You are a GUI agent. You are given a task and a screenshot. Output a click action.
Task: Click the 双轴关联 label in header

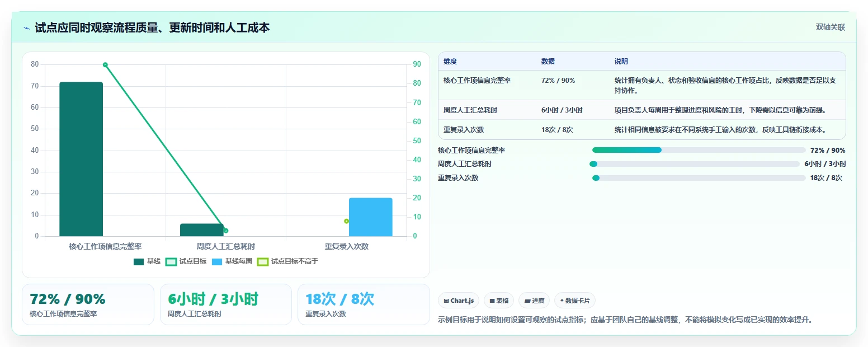pyautogui.click(x=830, y=27)
